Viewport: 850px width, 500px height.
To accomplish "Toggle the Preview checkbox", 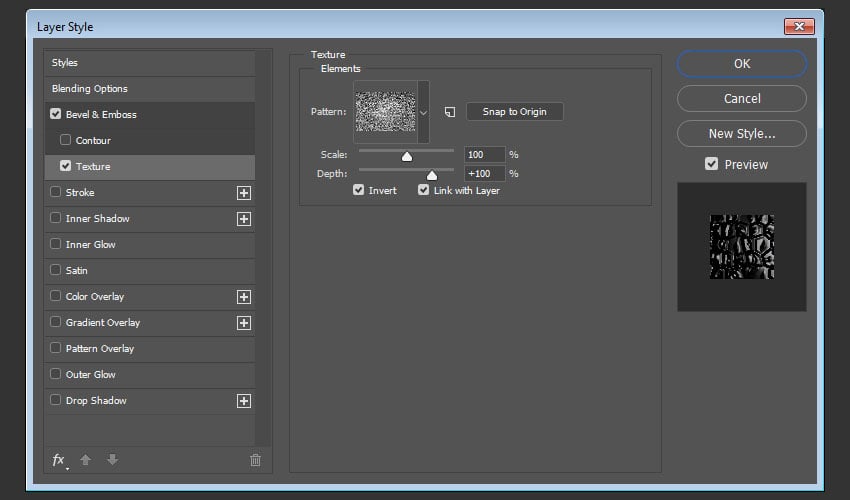I will pyautogui.click(x=712, y=164).
